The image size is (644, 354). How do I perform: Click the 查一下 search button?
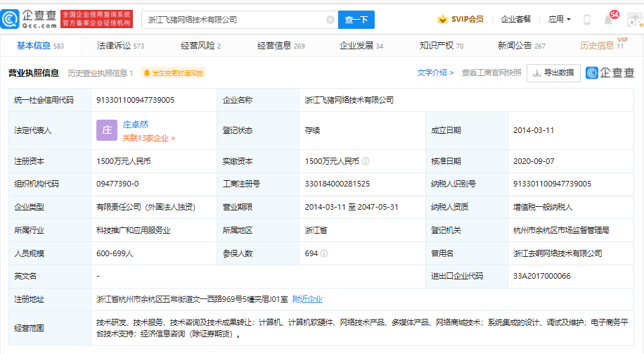pyautogui.click(x=356, y=20)
